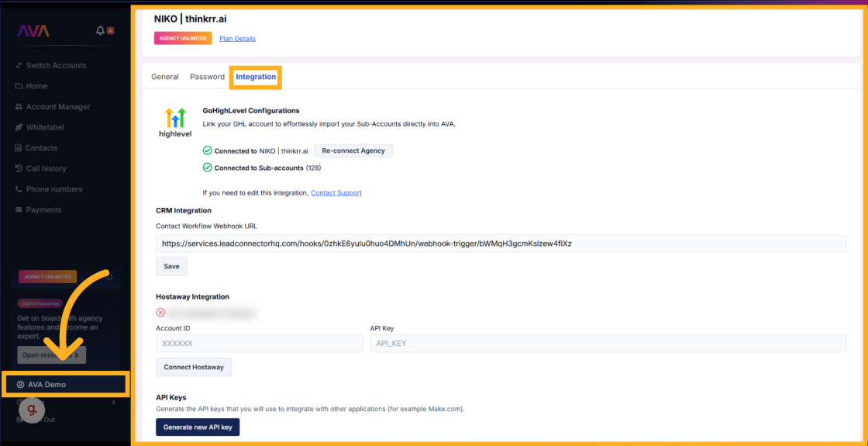Select the Integration tab

[x=256, y=77]
